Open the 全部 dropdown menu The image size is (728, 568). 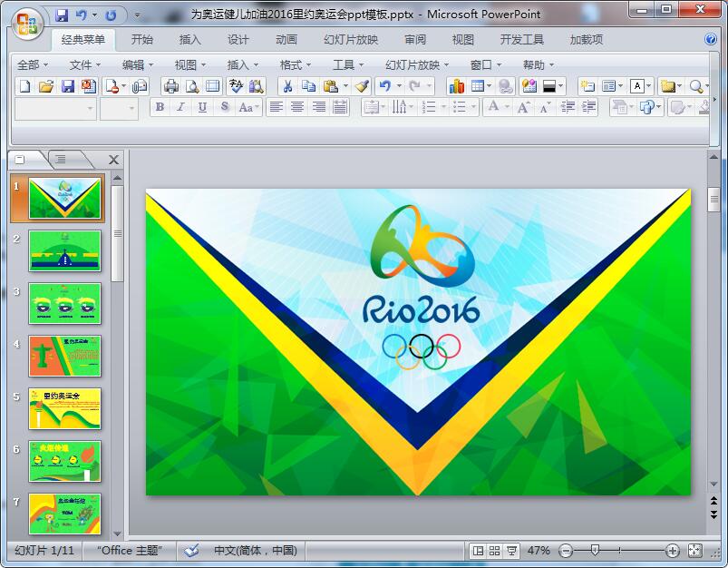click(32, 65)
